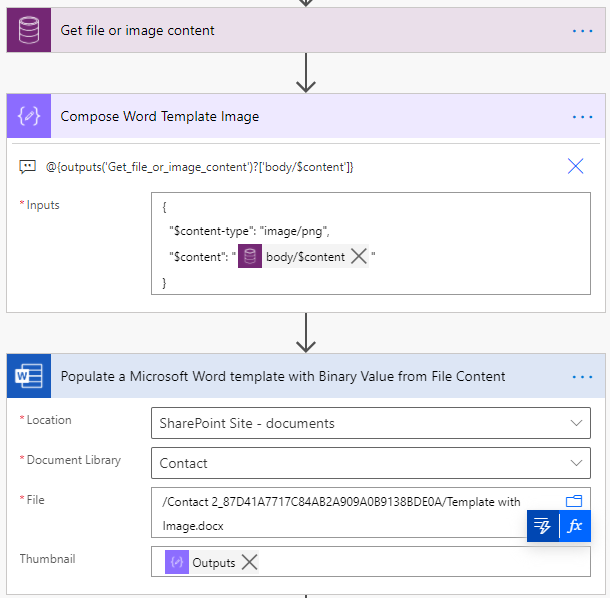This screenshot has height=598, width=610.
Task: Click the Word icon on the Populate template action
Action: (29, 376)
